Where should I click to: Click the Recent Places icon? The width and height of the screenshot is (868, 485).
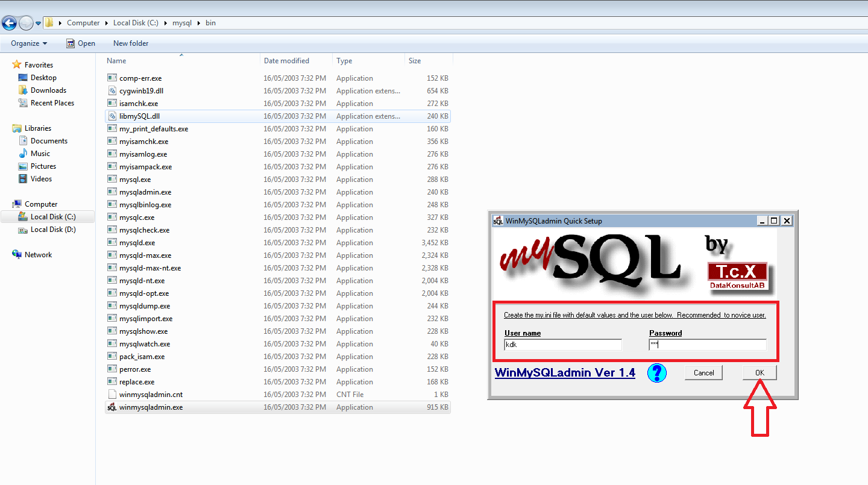[x=23, y=103]
